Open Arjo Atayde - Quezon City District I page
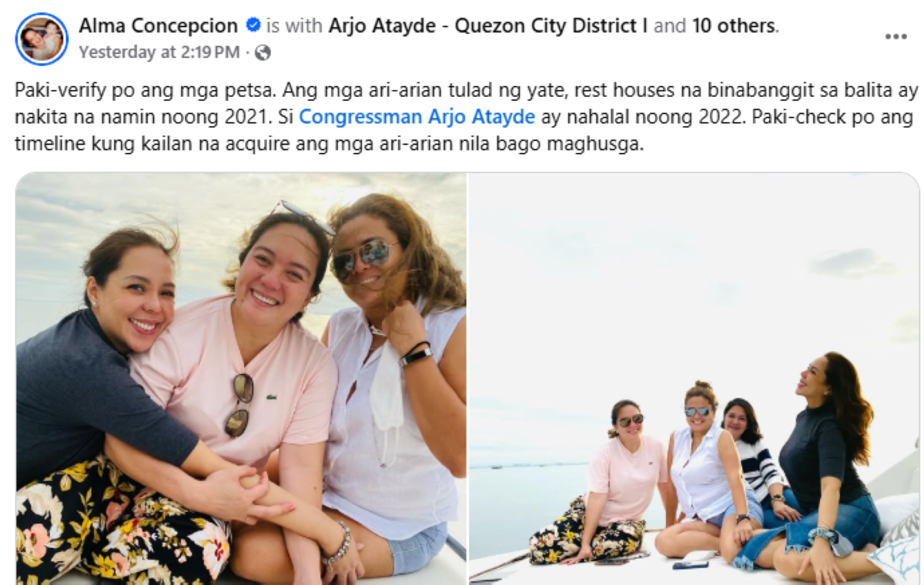The height and width of the screenshot is (585, 924). pyautogui.click(x=488, y=26)
